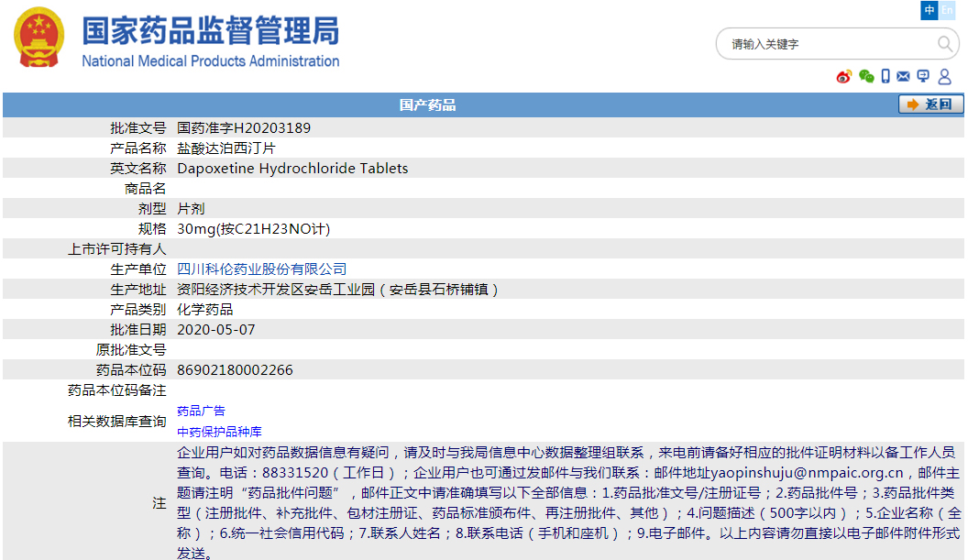Select the 中 Chinese language option

929,10
